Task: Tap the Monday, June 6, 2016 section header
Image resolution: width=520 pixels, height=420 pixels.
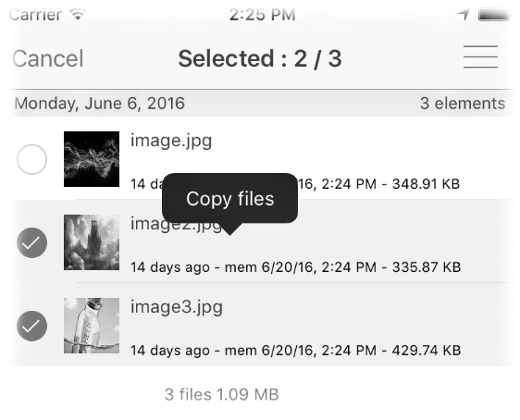Action: (x=100, y=103)
